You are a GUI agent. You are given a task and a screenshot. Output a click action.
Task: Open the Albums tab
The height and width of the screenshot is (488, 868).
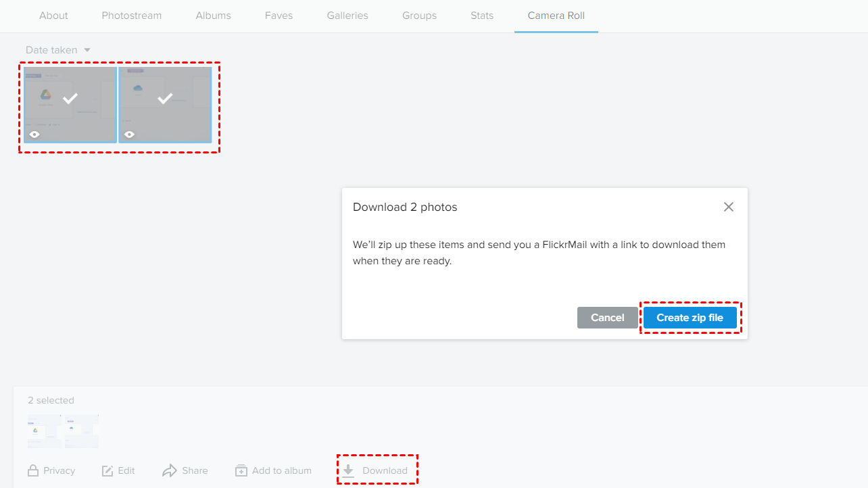[214, 16]
